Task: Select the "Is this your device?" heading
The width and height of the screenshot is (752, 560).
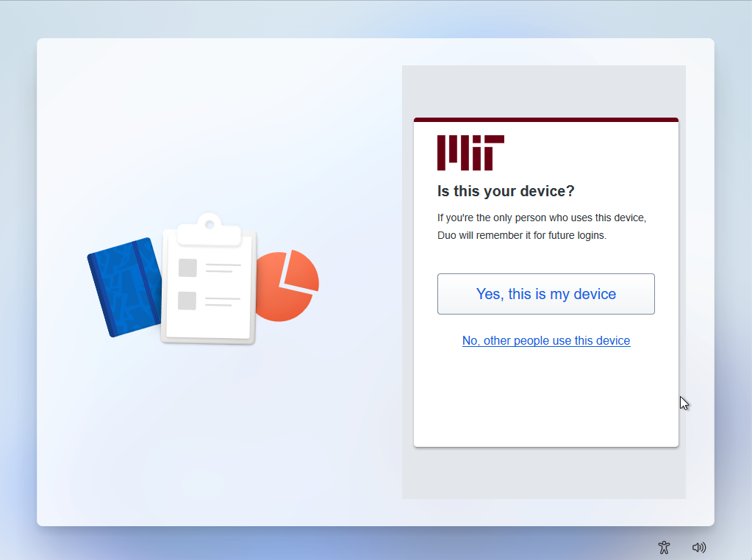Action: [506, 191]
